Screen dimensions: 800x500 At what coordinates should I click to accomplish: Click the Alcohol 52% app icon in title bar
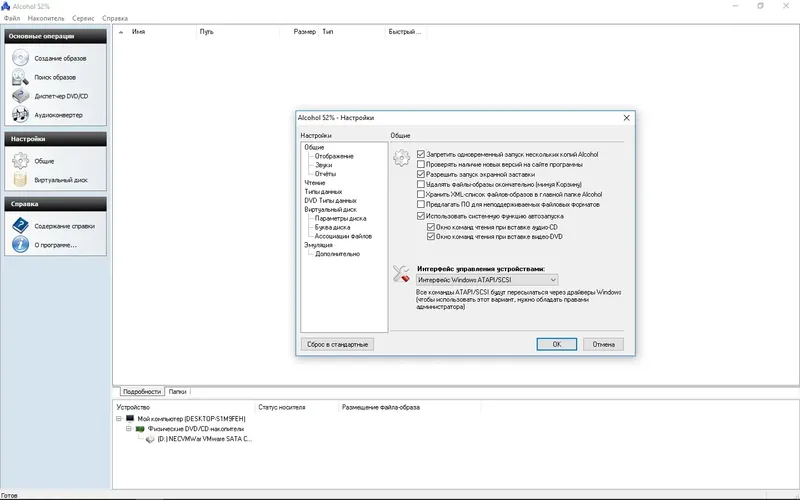[6, 6]
